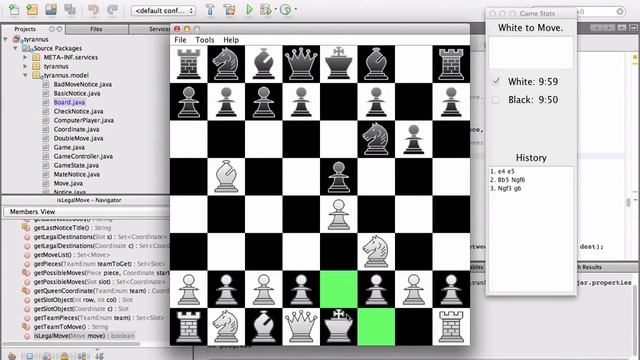Click the Profile Project icon

286,10
